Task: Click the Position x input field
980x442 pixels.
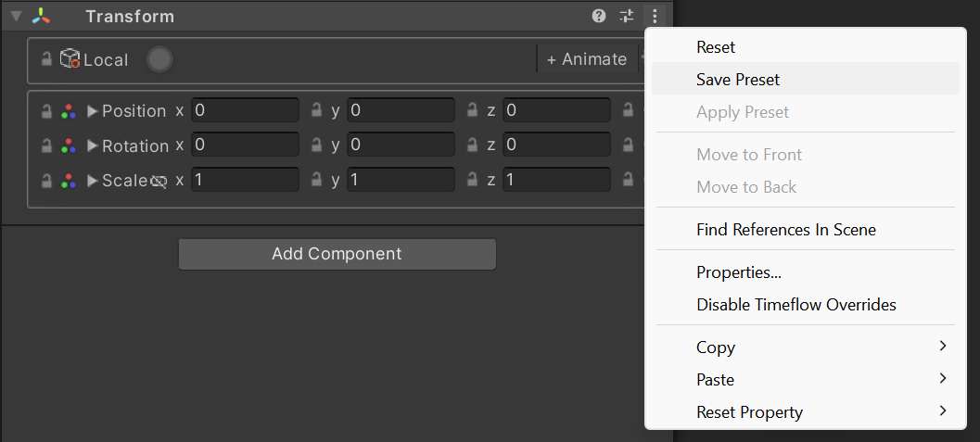Action: tap(245, 111)
